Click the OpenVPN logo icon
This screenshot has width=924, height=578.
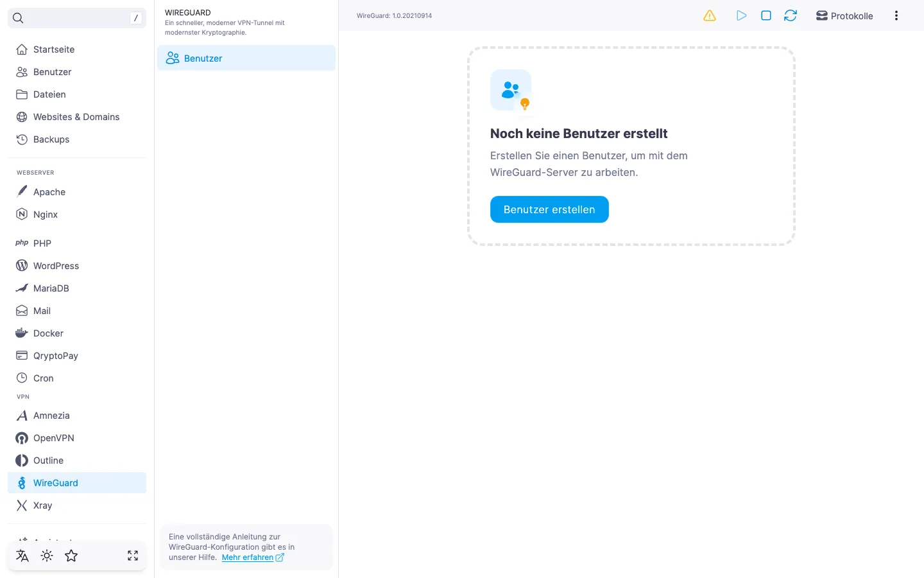click(22, 438)
